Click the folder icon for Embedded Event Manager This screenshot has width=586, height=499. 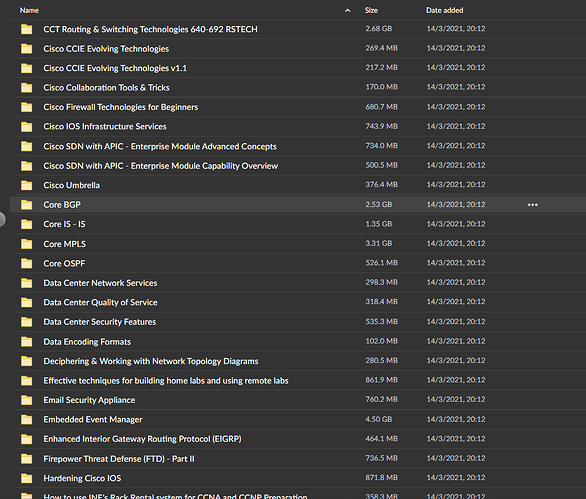(27, 419)
